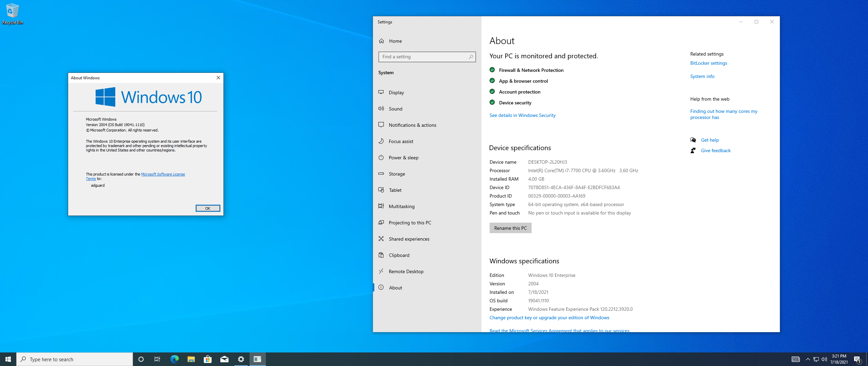The image size is (868, 366).
Task: Select the Power & sleep icon
Action: coord(381,157)
